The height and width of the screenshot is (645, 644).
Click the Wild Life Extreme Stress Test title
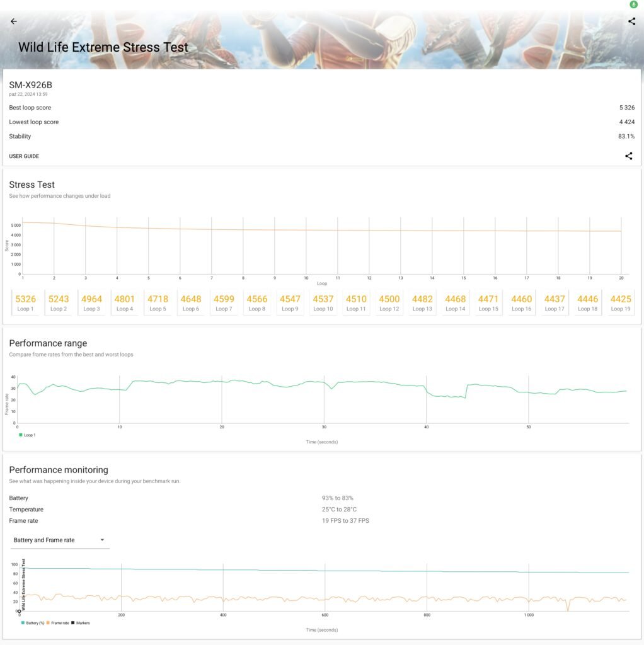[x=103, y=47]
